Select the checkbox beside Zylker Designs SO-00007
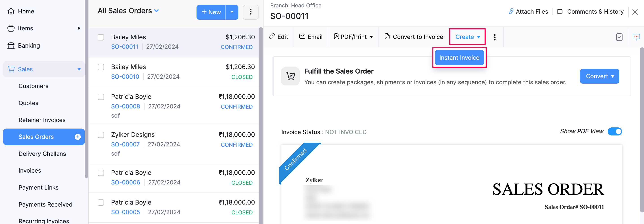This screenshot has height=224, width=644. click(101, 135)
